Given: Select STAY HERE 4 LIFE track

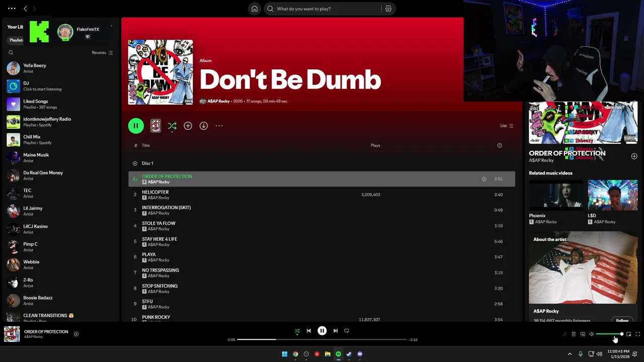Looking at the screenshot, I should tap(321, 241).
